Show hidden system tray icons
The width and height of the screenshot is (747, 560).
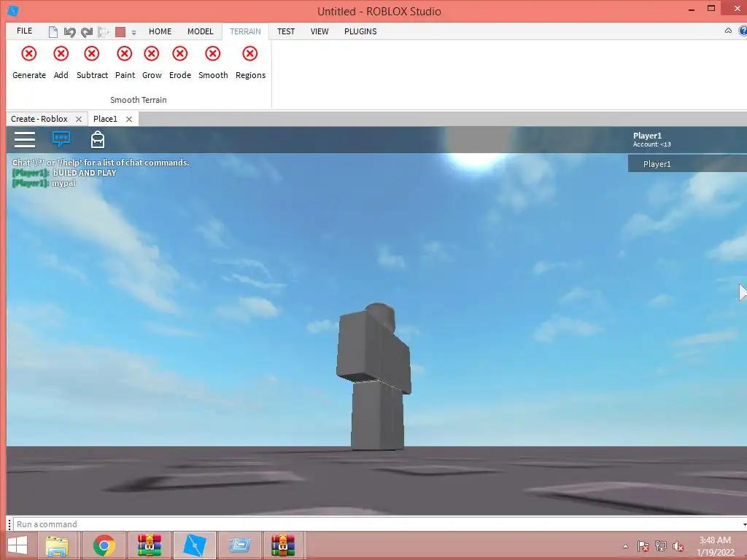625,546
